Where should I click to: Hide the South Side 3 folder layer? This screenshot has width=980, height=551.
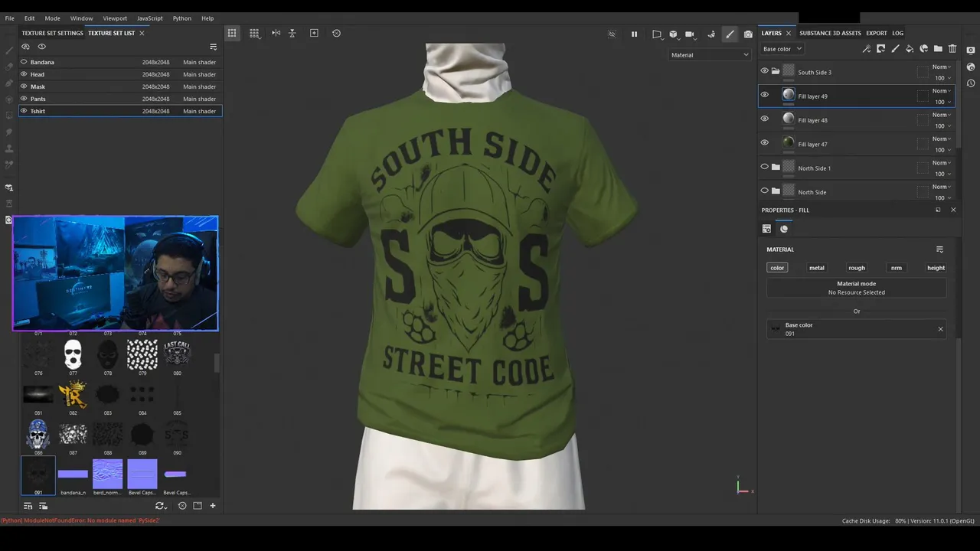(x=764, y=70)
